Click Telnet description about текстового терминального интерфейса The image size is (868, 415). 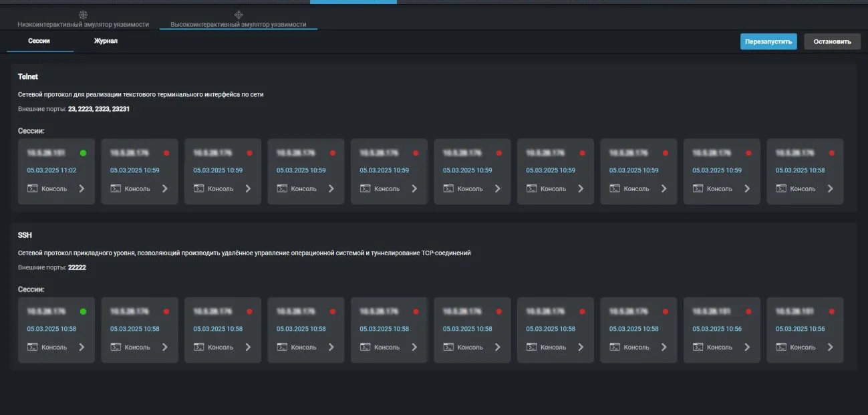(x=141, y=94)
